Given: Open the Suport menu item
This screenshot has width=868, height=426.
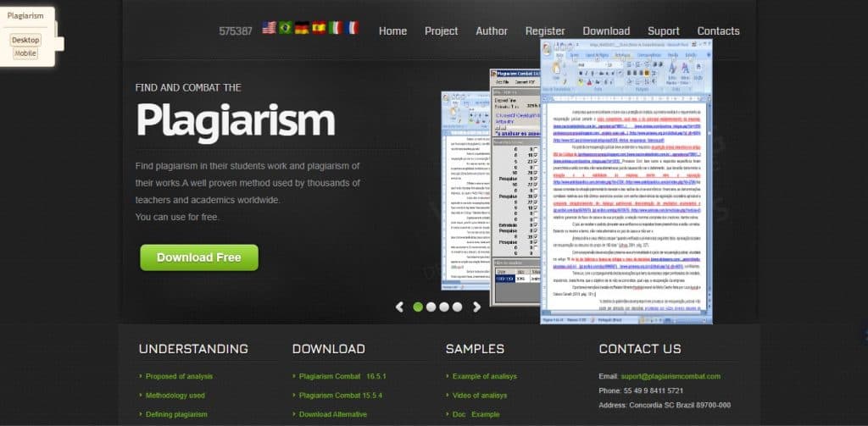Looking at the screenshot, I should point(663,31).
